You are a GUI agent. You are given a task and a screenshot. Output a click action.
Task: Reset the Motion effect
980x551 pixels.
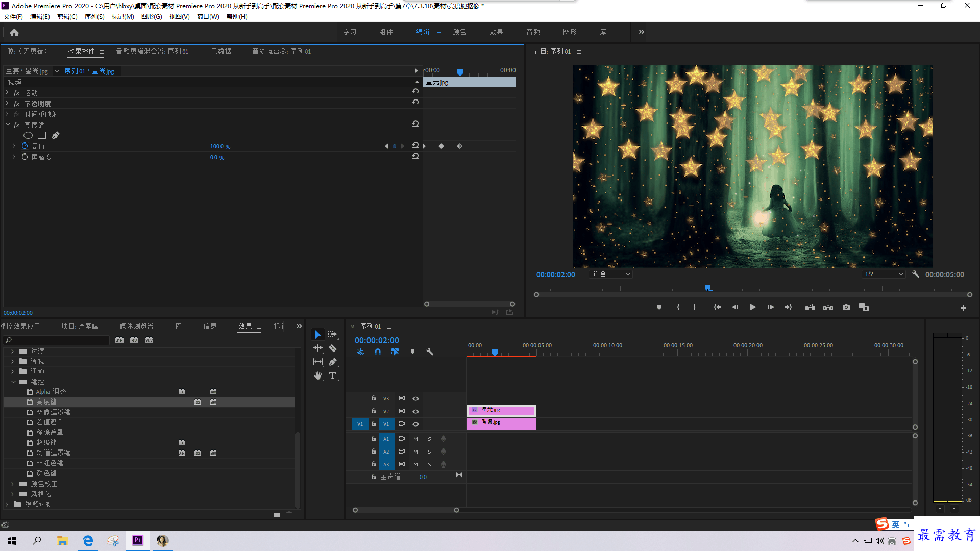point(415,92)
